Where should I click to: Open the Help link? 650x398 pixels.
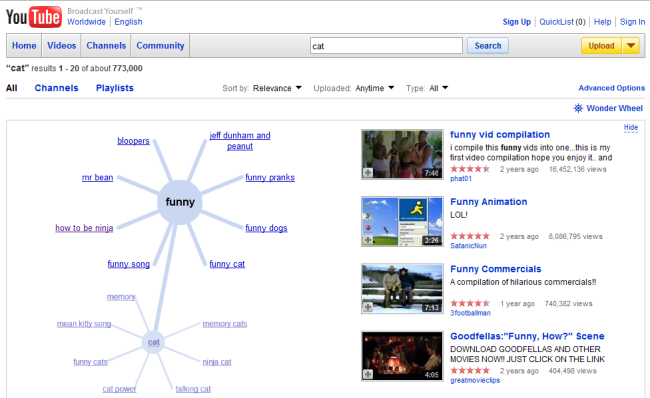coord(602,22)
